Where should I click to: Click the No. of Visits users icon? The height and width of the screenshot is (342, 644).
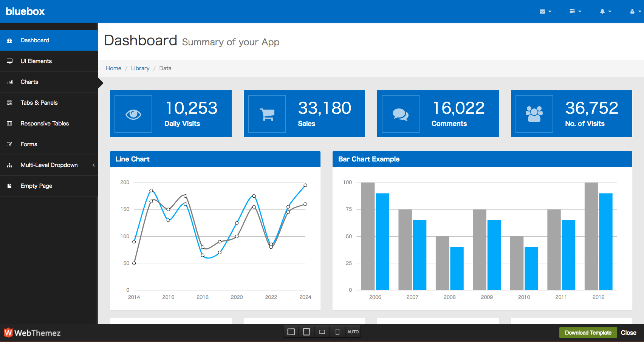(x=534, y=114)
